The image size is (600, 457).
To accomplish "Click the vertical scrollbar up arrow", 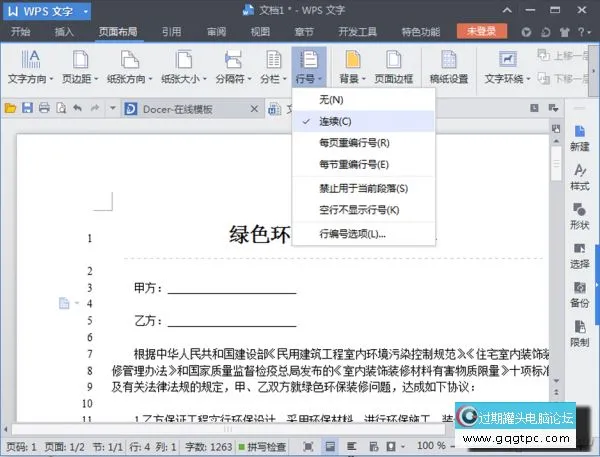I will tap(556, 141).
